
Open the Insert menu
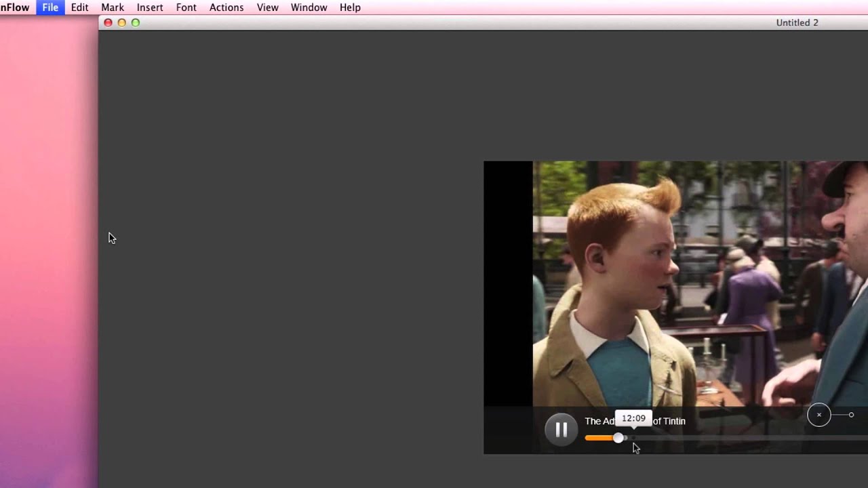[x=150, y=7]
